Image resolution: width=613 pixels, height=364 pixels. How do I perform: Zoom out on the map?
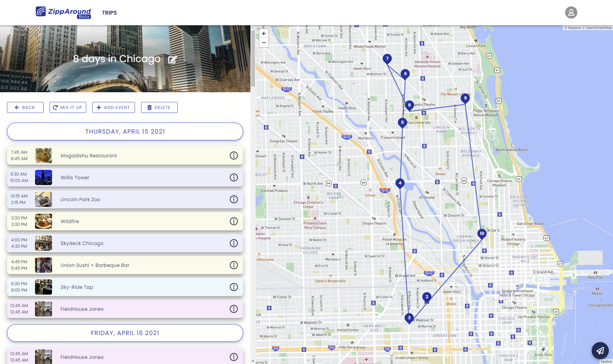point(264,43)
